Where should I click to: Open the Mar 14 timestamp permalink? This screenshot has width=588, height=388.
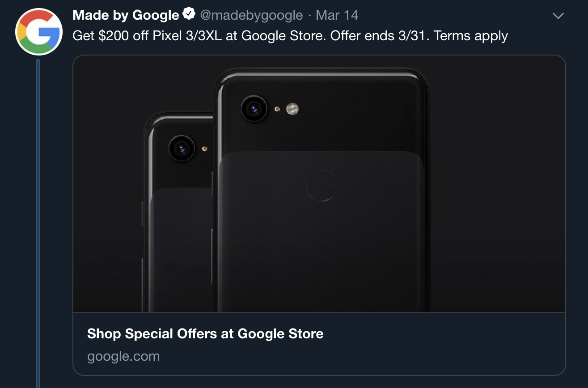point(337,15)
